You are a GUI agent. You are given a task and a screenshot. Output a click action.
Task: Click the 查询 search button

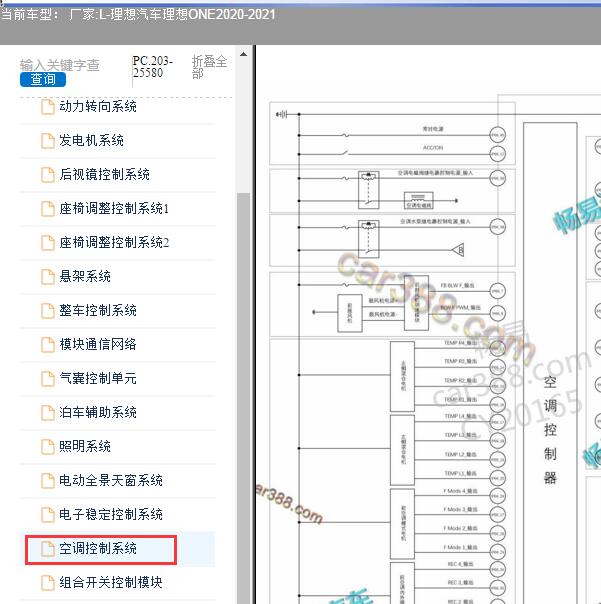(43, 79)
